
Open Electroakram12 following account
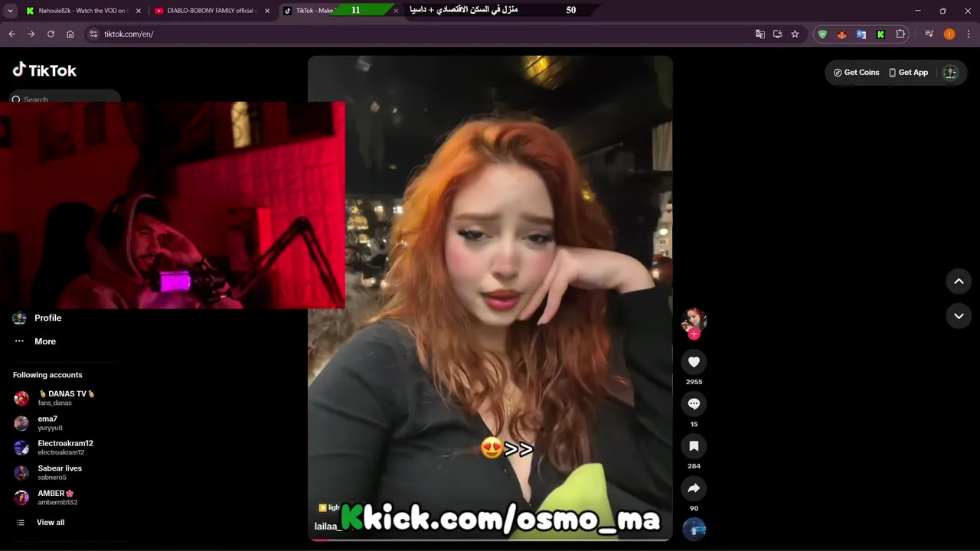65,448
